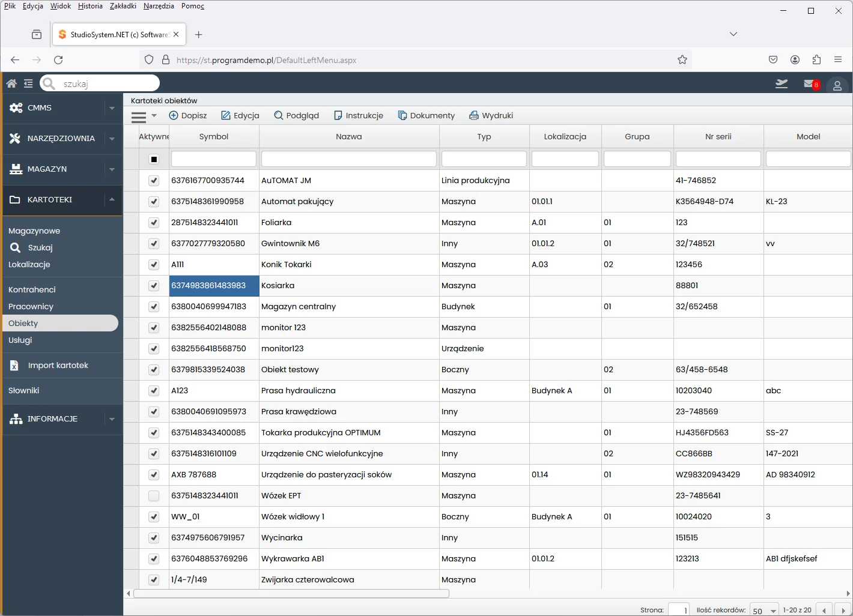Enable the checkbox for Wózek EPT
The width and height of the screenshot is (853, 616).
154,496
